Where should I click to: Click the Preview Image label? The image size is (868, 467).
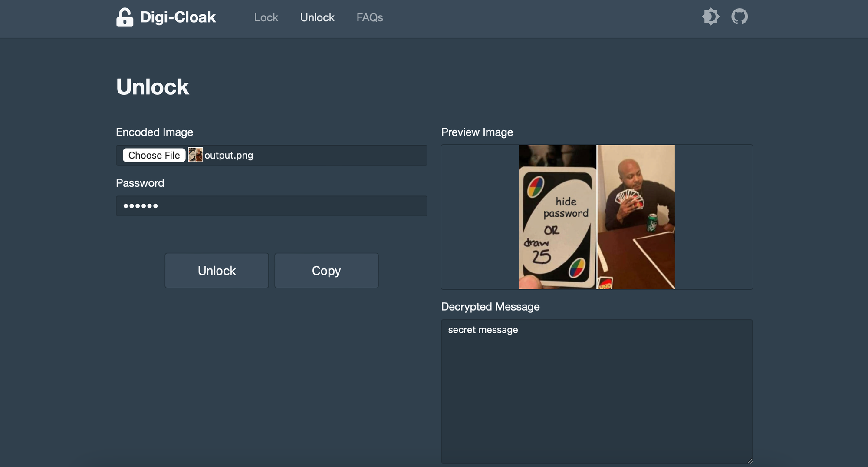click(x=477, y=132)
